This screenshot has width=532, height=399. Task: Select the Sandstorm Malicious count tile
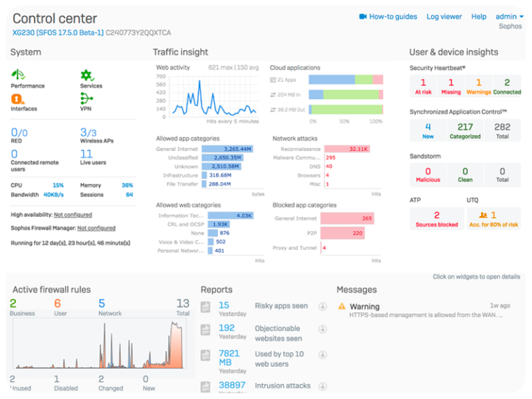click(x=427, y=175)
